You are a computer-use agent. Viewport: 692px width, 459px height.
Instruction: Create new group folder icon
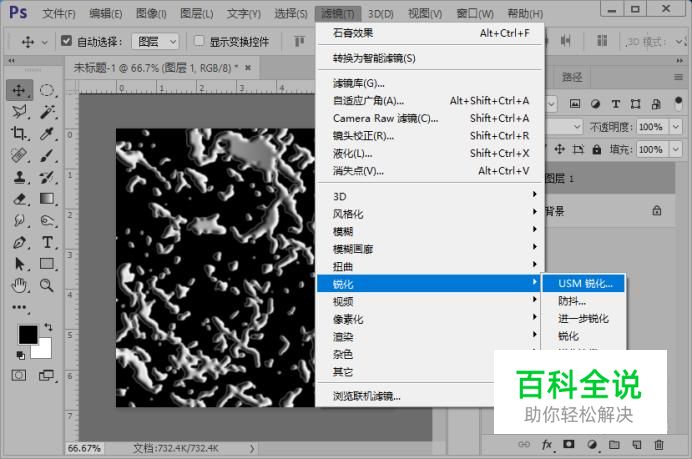point(614,444)
